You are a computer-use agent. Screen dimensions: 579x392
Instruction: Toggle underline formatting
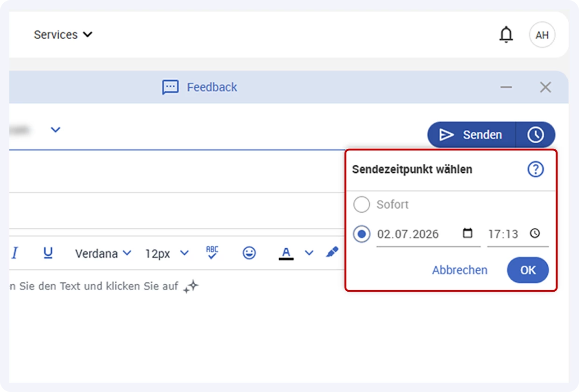point(48,253)
